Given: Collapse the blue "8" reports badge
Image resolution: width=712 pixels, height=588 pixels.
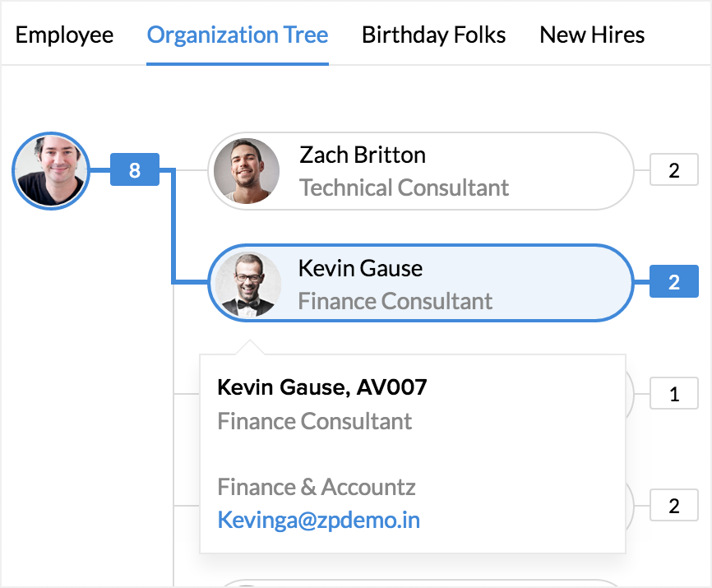Looking at the screenshot, I should pyautogui.click(x=135, y=170).
